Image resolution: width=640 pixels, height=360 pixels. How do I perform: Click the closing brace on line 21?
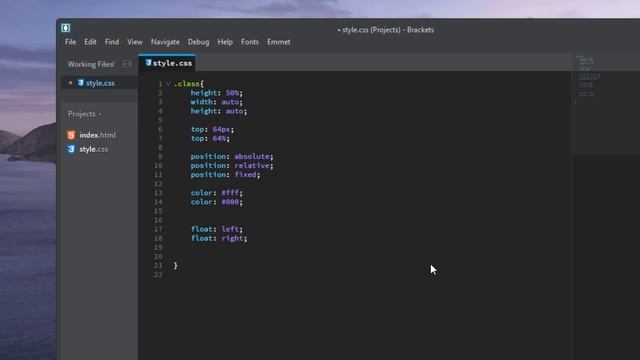176,265
